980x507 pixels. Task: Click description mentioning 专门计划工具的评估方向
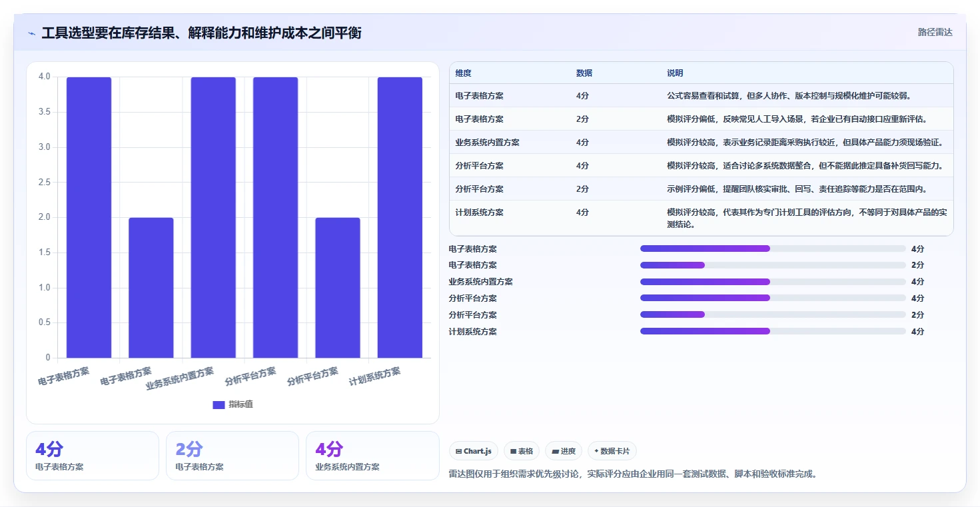pyautogui.click(x=807, y=219)
